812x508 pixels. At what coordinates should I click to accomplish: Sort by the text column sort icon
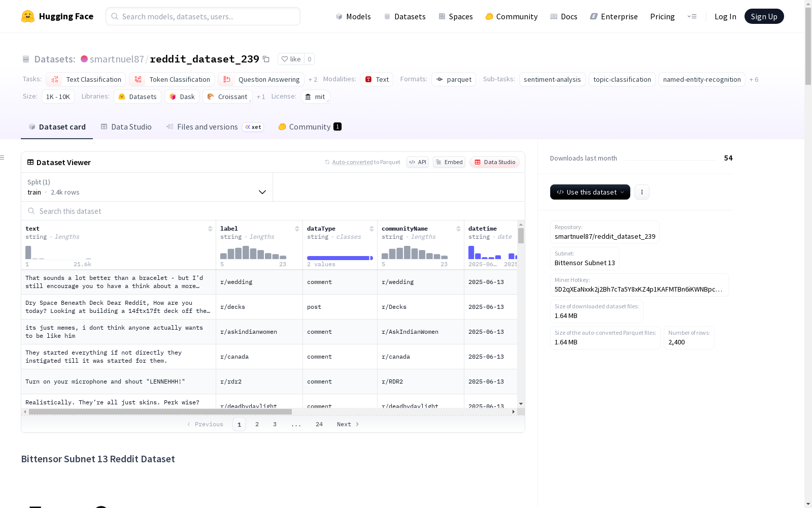210,229
